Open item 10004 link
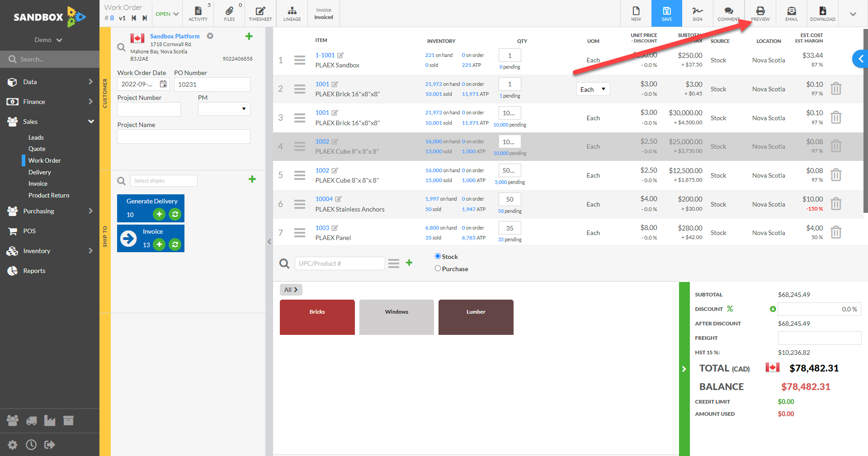Viewport: 868px width, 456px height. (x=324, y=199)
